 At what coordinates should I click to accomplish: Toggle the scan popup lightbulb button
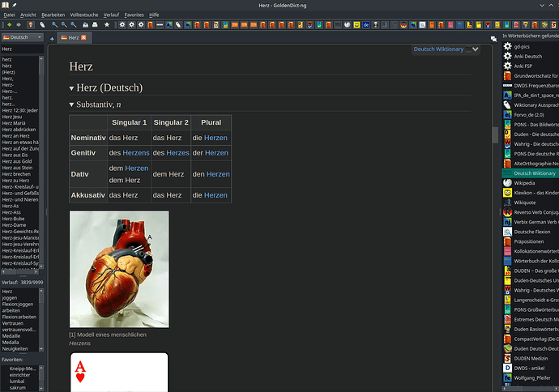pyautogui.click(x=31, y=25)
